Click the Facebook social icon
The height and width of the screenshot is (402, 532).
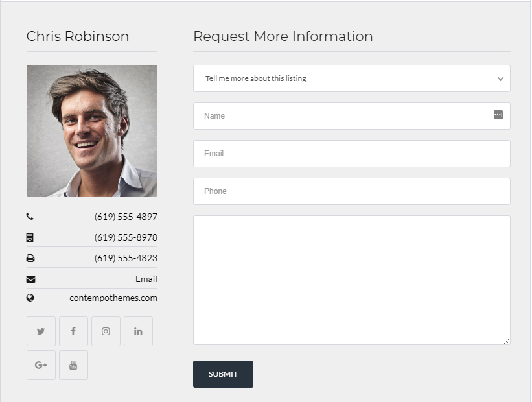(73, 331)
